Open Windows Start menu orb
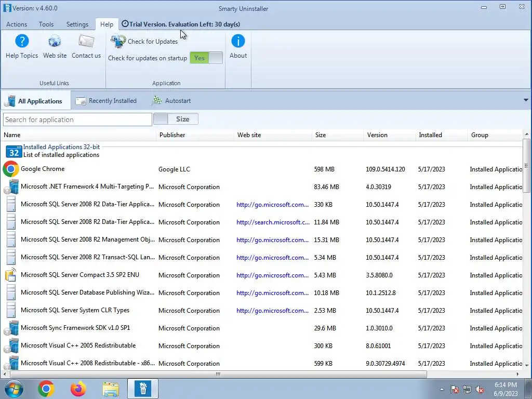Image resolution: width=532 pixels, height=399 pixels. [14, 389]
